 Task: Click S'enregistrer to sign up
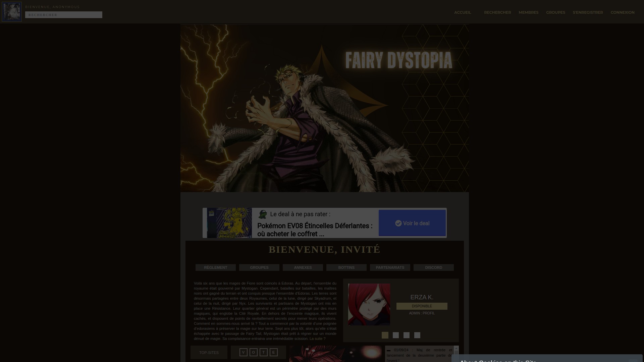(588, 12)
